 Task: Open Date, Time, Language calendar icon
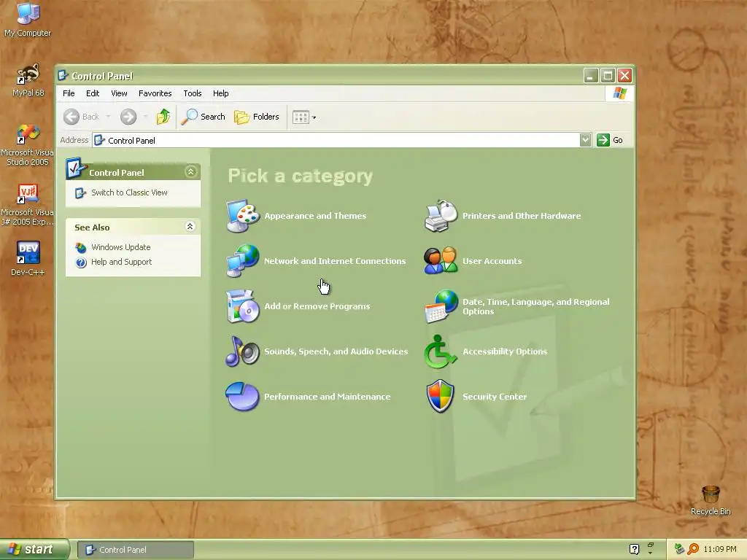coord(441,306)
